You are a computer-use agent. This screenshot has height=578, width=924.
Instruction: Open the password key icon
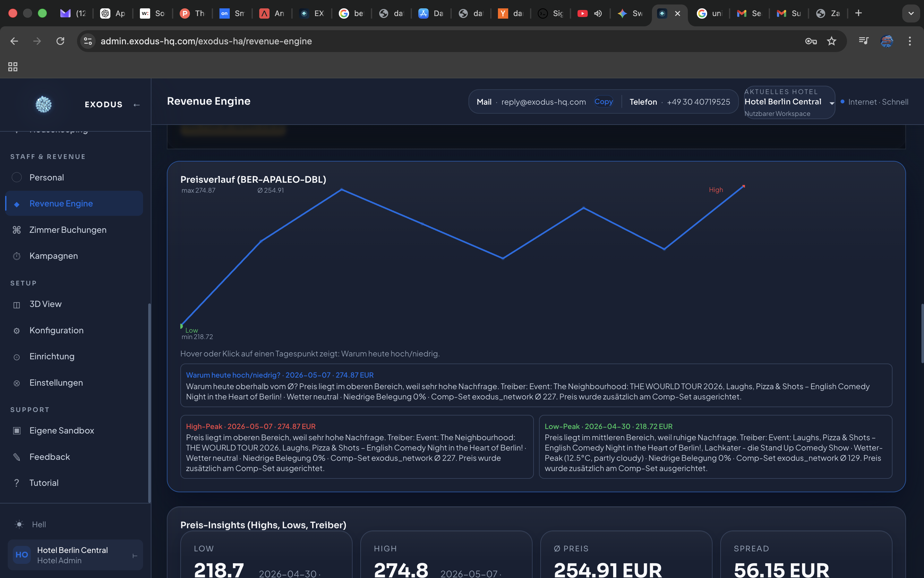pos(811,41)
